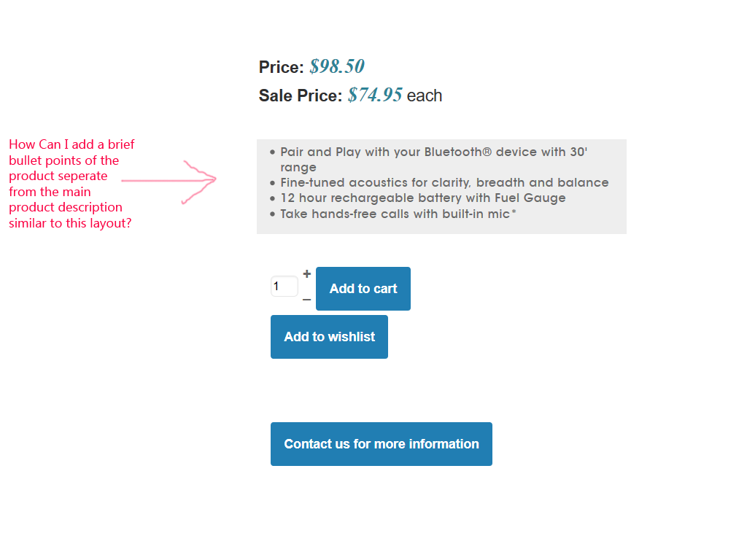Click the bold "Sale Price:" label
Screen dimensions: 747x560
coord(300,96)
